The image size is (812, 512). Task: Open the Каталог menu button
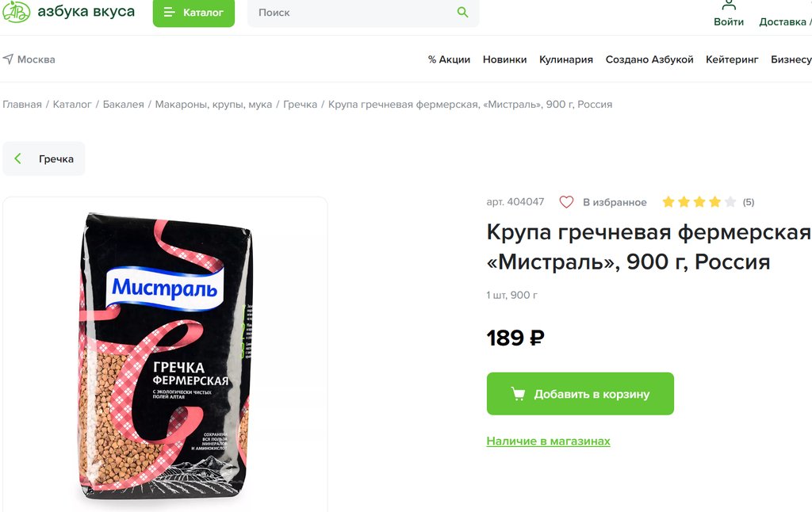point(193,13)
